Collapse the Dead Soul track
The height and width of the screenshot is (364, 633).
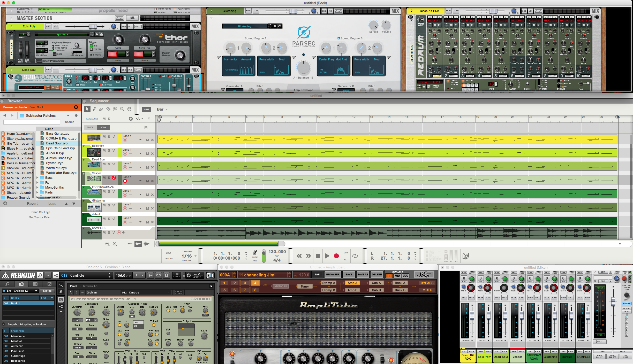click(84, 160)
